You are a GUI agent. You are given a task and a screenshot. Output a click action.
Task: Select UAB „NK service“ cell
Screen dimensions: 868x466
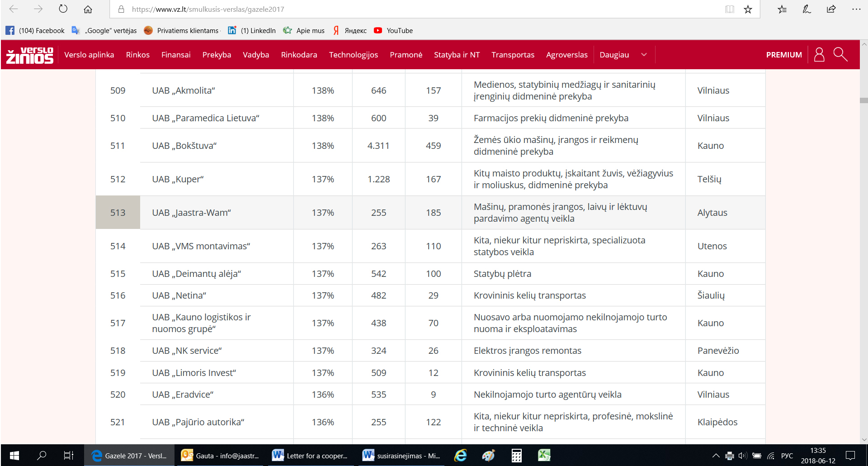coord(187,351)
